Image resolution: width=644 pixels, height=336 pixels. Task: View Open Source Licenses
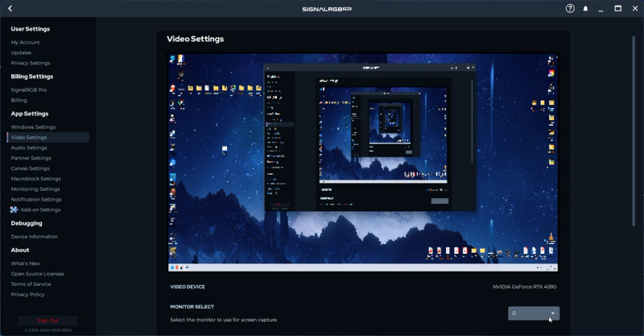[37, 273]
